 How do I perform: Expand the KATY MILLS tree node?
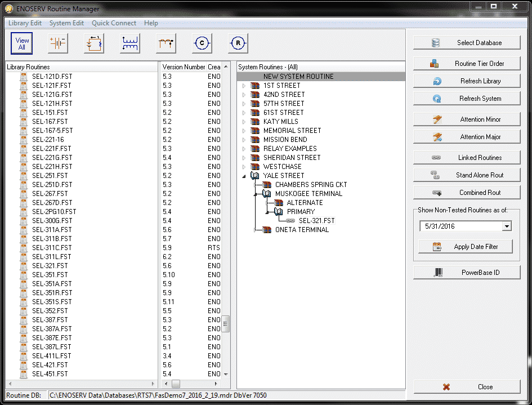[x=244, y=122]
